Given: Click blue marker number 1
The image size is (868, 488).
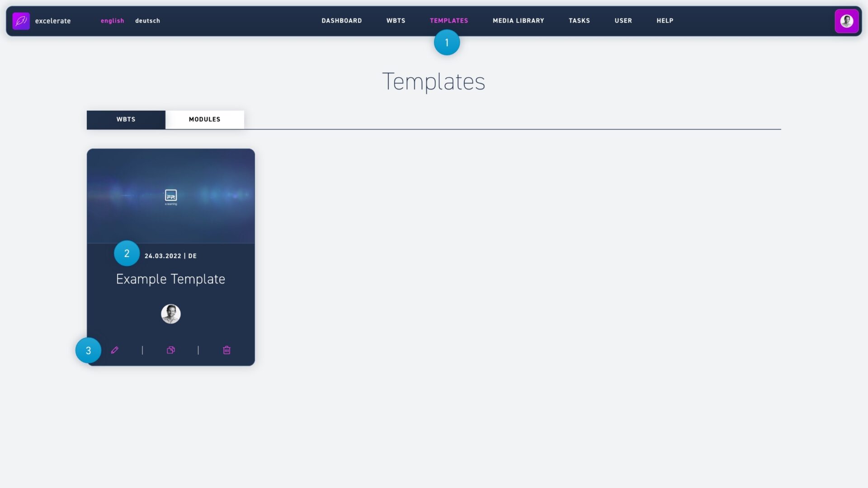Looking at the screenshot, I should [447, 42].
